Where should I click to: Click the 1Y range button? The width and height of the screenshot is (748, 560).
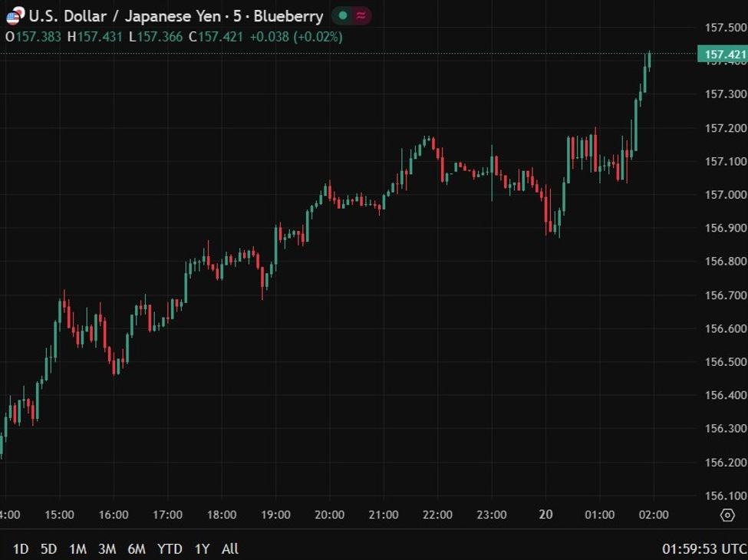click(201, 549)
